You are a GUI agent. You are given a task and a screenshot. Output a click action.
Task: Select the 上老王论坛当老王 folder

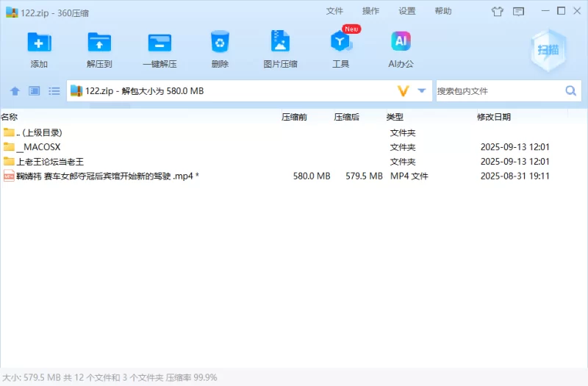(294, 162)
